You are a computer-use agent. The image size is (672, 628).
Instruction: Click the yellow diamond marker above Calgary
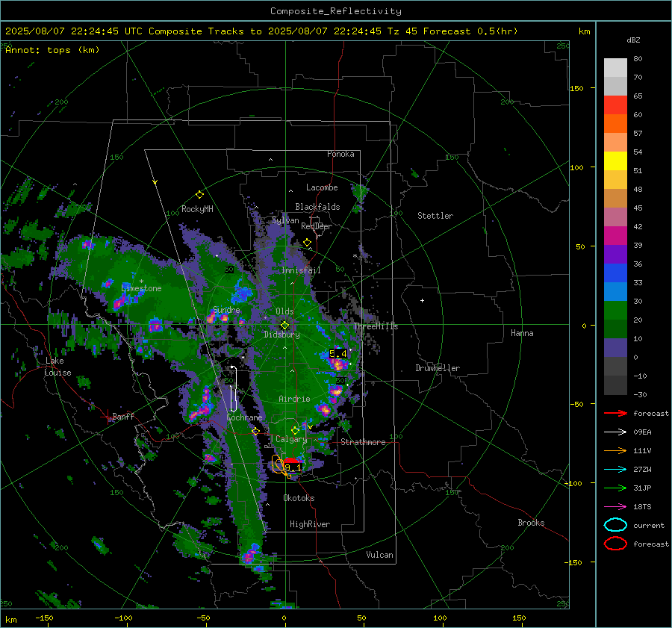pyautogui.click(x=295, y=430)
